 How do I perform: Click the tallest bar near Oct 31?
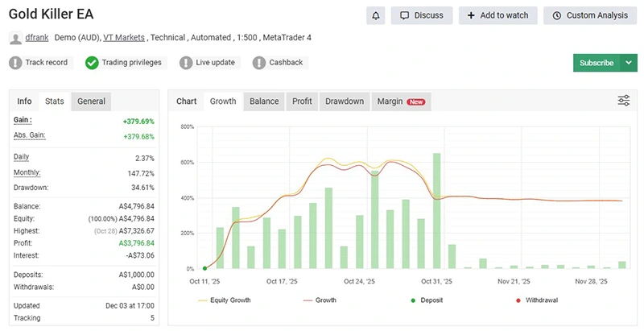click(x=436, y=209)
